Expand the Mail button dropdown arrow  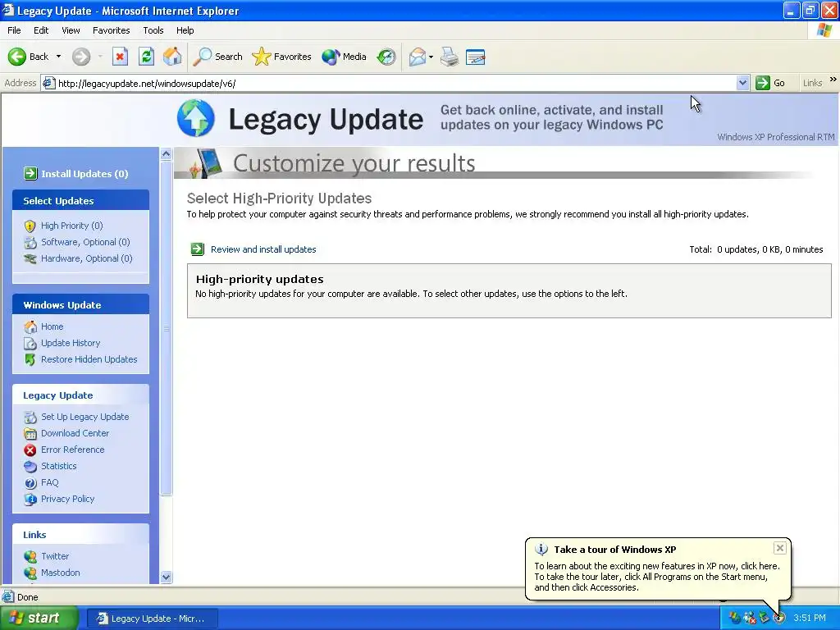[431, 57]
